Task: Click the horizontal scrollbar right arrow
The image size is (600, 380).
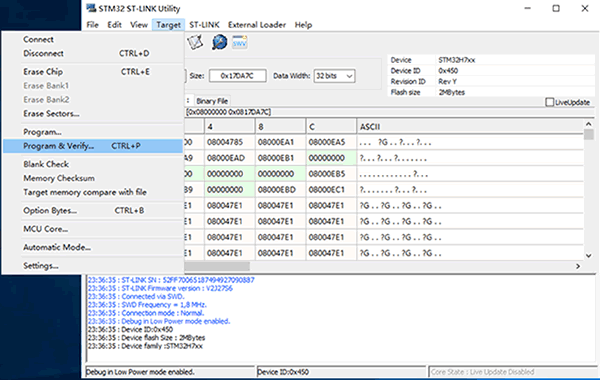Action: [x=578, y=266]
